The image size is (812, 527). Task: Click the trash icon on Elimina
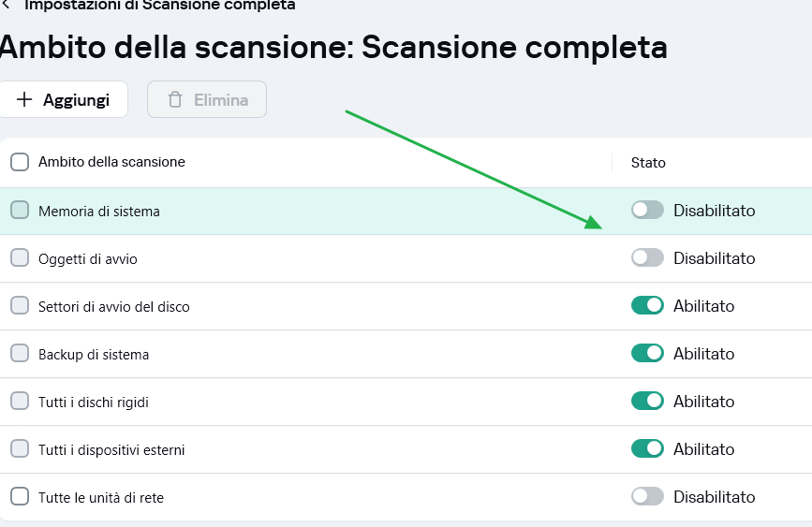pyautogui.click(x=174, y=99)
